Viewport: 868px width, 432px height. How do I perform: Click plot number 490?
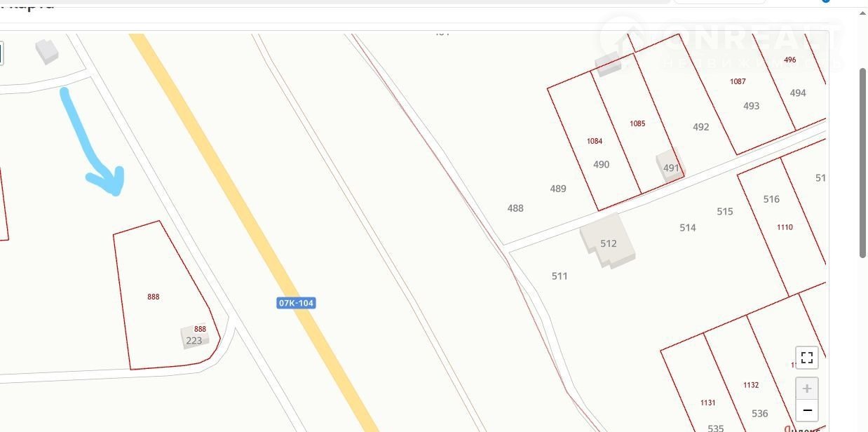click(x=602, y=165)
